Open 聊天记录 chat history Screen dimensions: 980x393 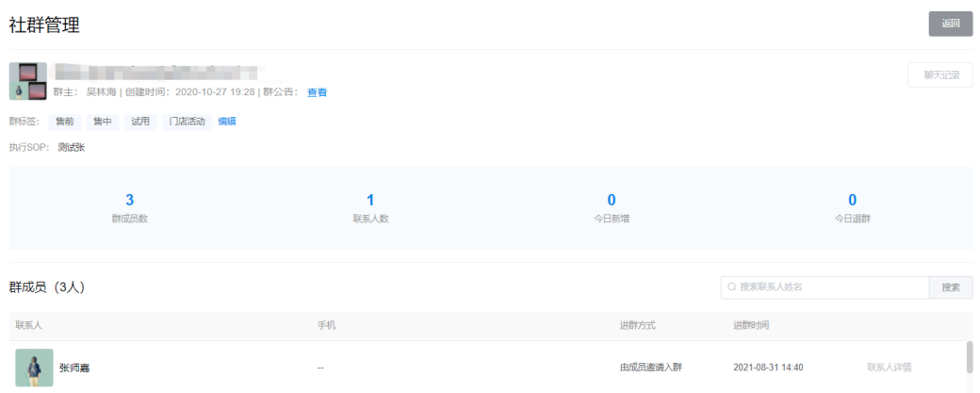[x=939, y=75]
